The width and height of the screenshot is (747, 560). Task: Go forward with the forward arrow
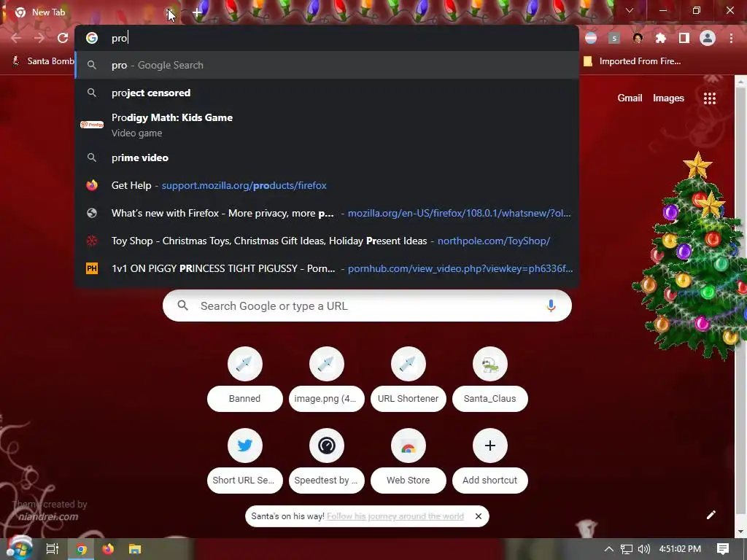tap(39, 38)
